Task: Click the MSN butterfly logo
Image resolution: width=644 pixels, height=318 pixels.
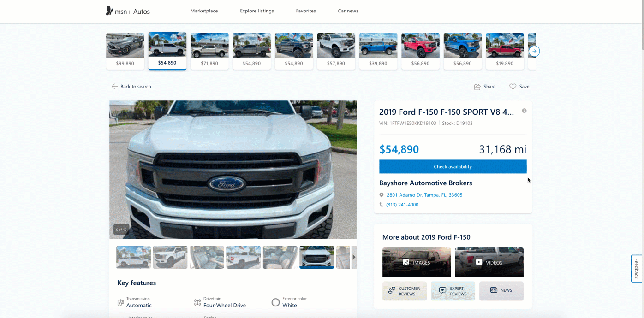Action: pos(109,11)
